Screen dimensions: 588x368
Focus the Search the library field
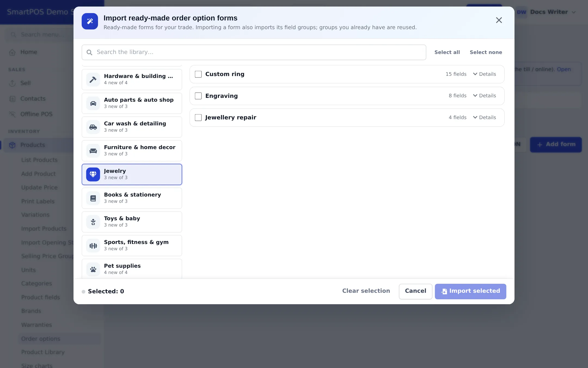tap(254, 52)
